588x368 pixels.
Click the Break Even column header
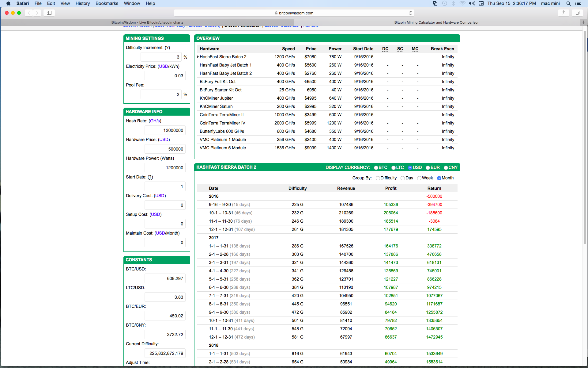(x=442, y=49)
